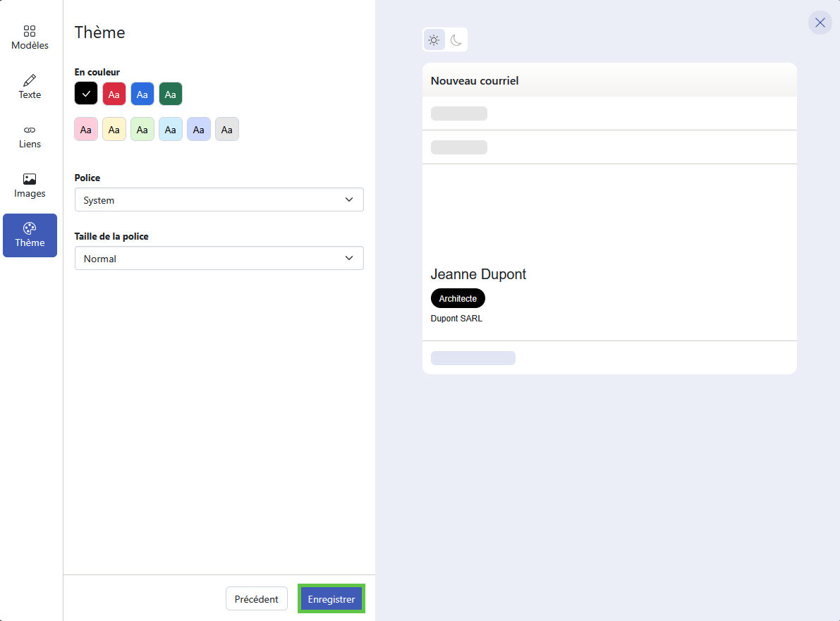Click the Précédent button
Screen dimensions: 840x621
click(x=256, y=599)
